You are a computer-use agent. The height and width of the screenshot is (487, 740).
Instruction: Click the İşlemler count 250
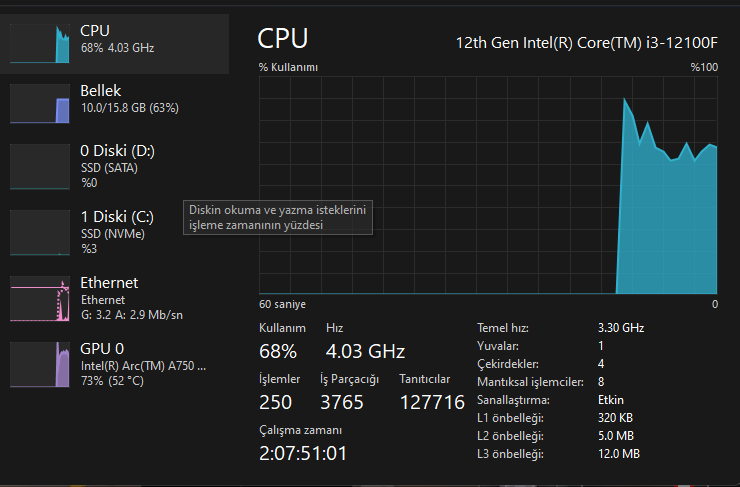(x=276, y=402)
